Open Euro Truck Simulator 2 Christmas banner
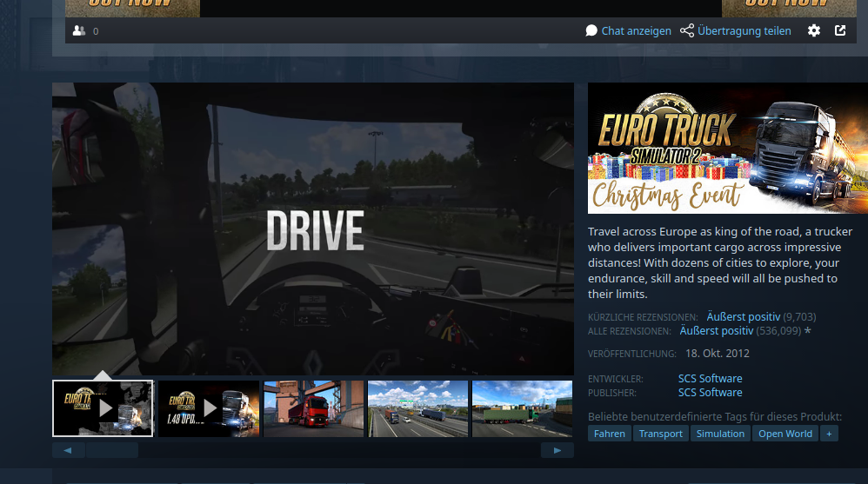 [x=728, y=149]
